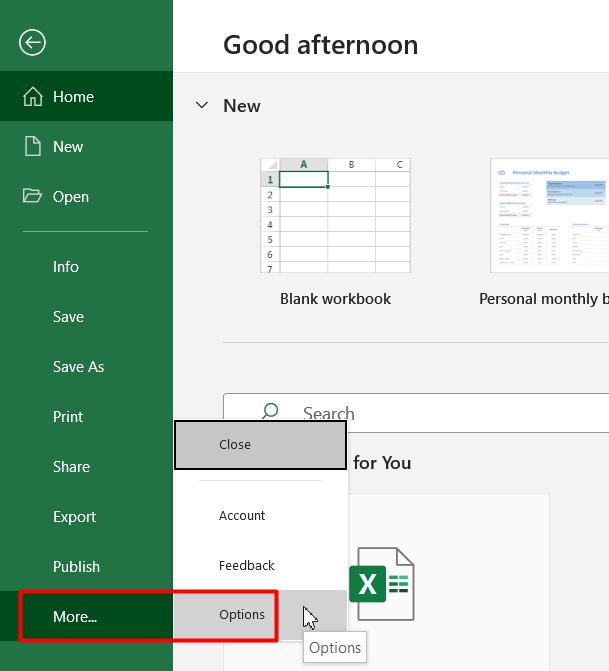Click the New blank page icon
609x671 pixels.
tap(33, 146)
